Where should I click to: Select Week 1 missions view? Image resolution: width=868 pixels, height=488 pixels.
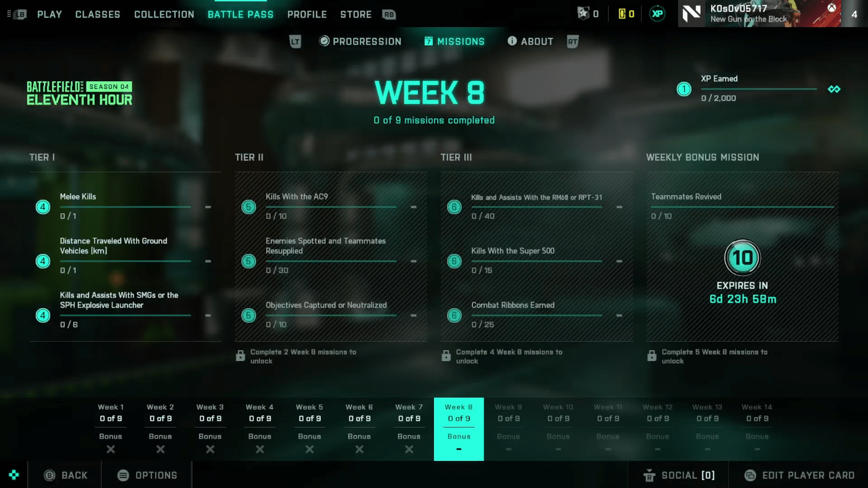click(x=110, y=417)
